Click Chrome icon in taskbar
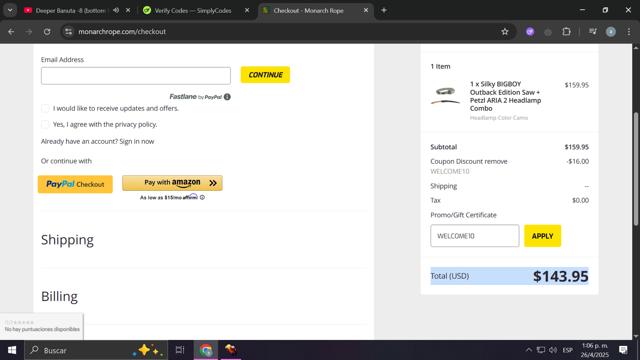 (206, 350)
